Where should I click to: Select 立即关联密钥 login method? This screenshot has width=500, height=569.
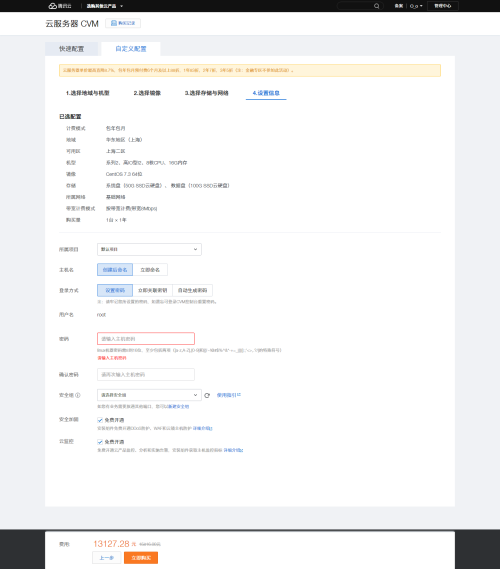[152, 290]
